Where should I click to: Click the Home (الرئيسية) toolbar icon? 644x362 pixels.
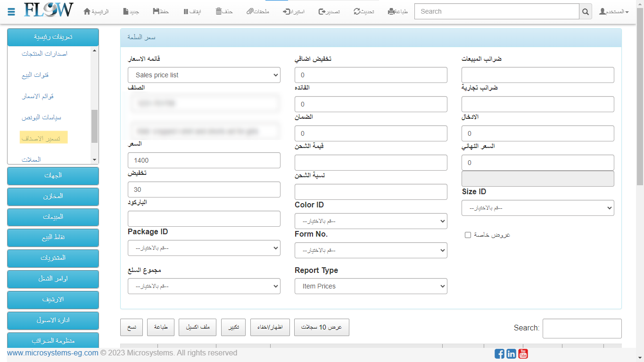(x=87, y=11)
